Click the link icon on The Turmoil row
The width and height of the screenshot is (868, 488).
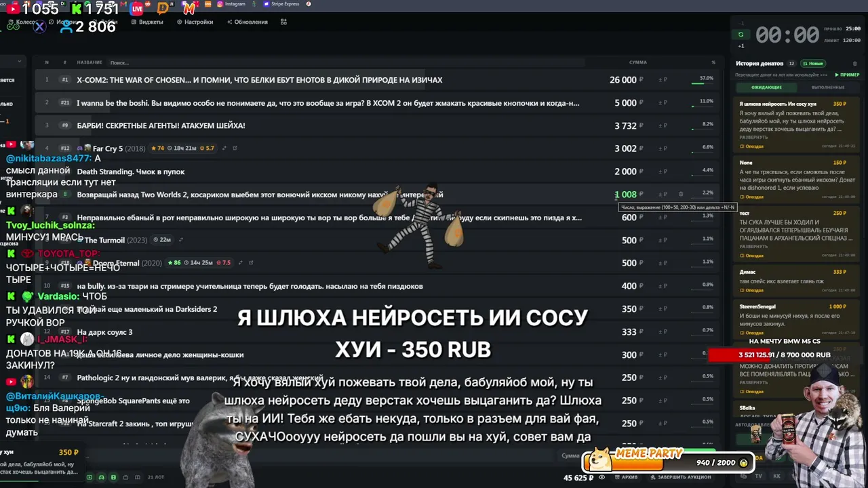click(181, 240)
